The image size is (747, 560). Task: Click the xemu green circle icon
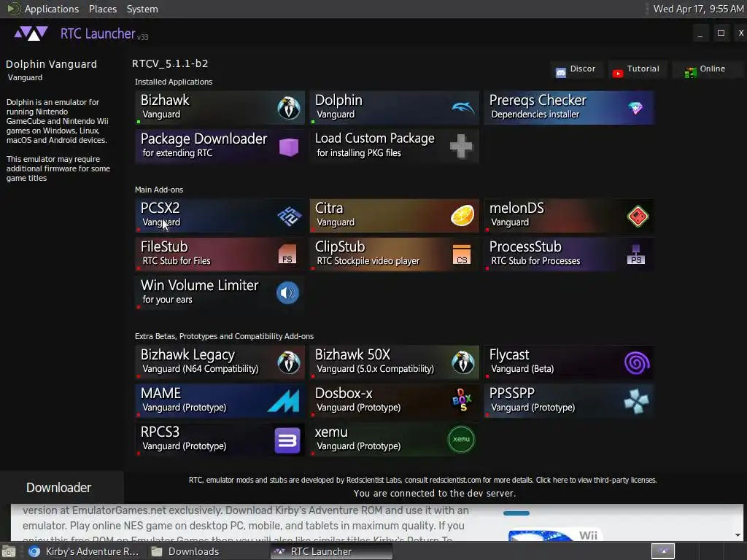(461, 439)
